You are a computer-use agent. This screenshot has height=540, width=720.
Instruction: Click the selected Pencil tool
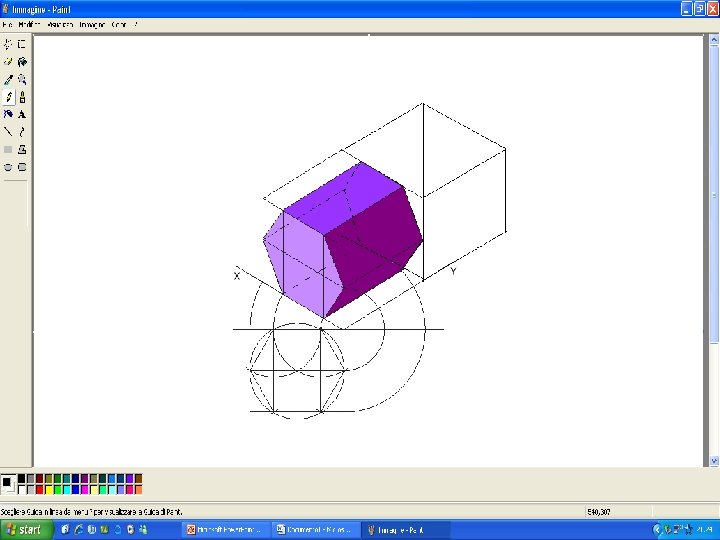click(x=8, y=97)
